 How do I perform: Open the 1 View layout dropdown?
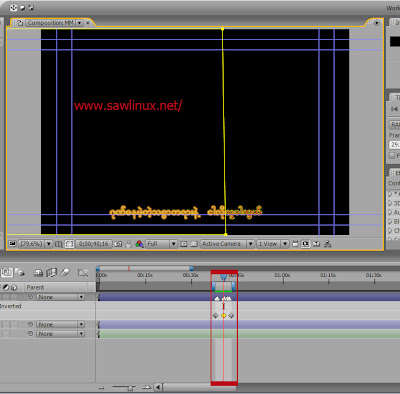pyautogui.click(x=273, y=244)
